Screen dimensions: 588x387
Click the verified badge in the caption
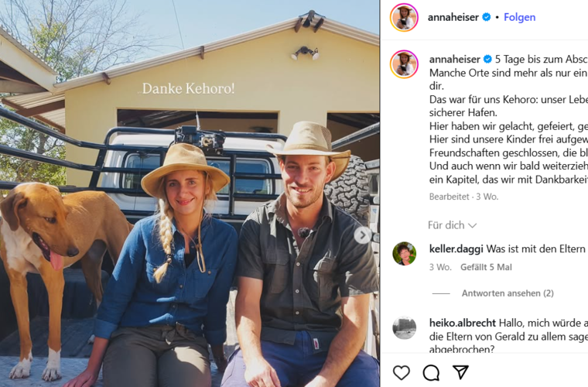(487, 59)
